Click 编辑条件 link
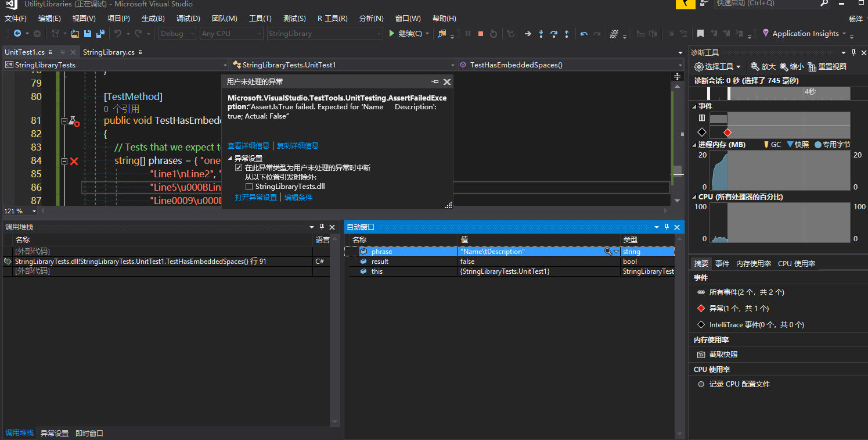868x440 pixels. pyautogui.click(x=298, y=198)
